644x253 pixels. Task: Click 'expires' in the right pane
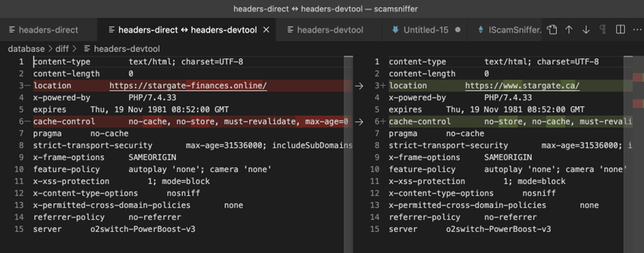405,110
